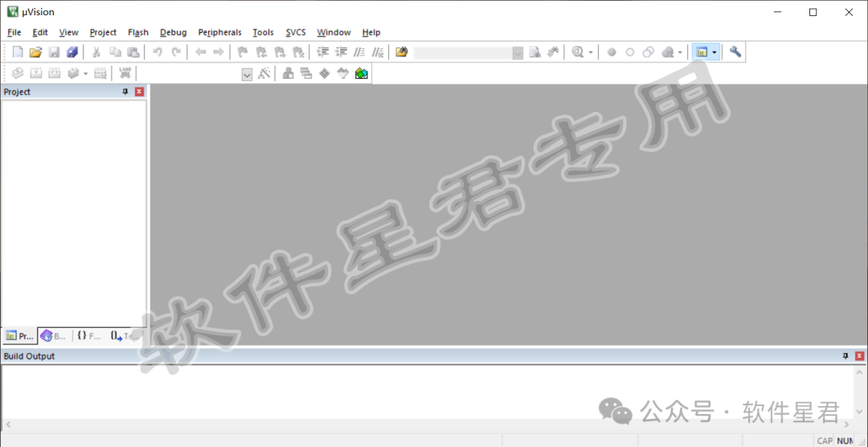Switch to the Project tab at panel bottom
868x447 pixels.
pyautogui.click(x=20, y=336)
